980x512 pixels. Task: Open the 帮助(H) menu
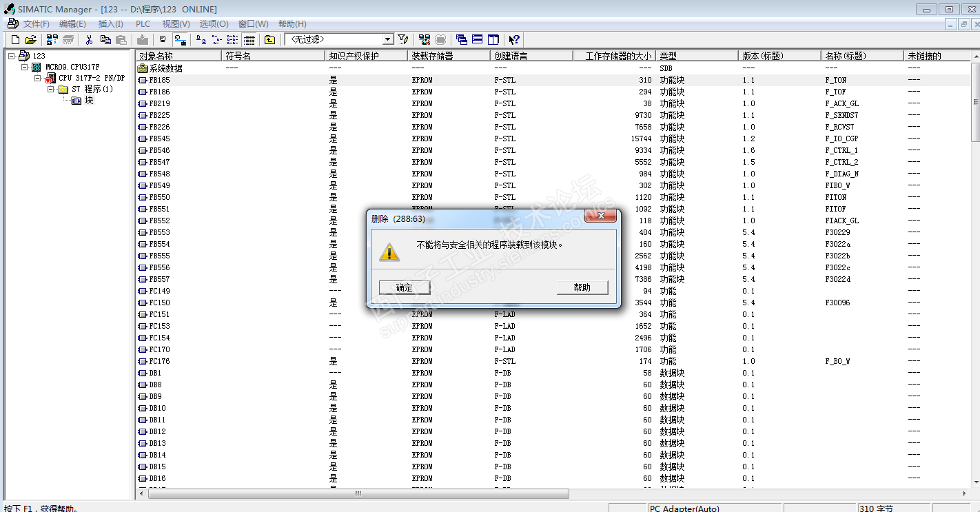[x=292, y=24]
